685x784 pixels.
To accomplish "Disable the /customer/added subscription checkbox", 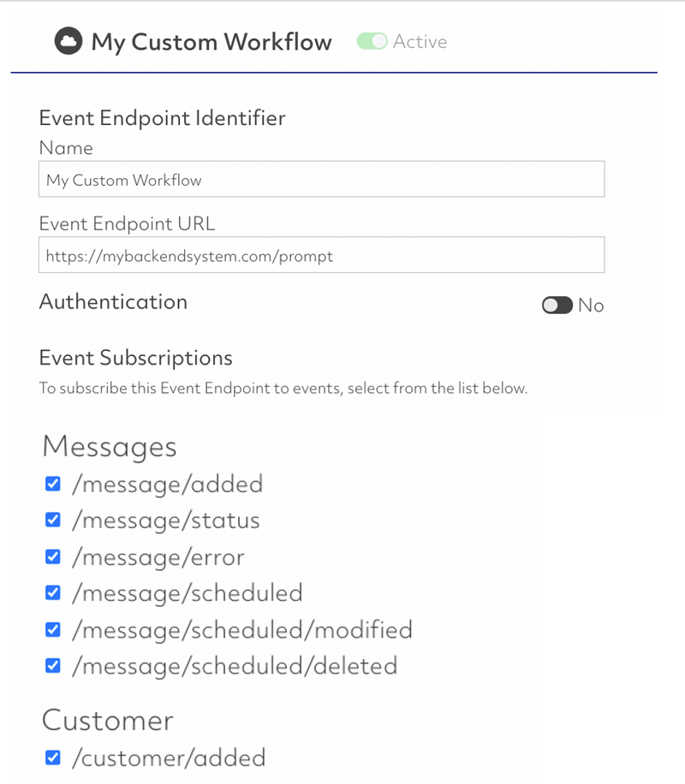I will coord(52,757).
